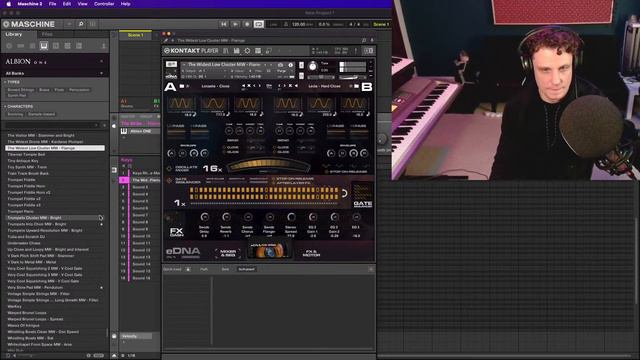Select the Synth Pad type tag
Image resolution: width=640 pixels, height=360 pixels.
(17, 96)
